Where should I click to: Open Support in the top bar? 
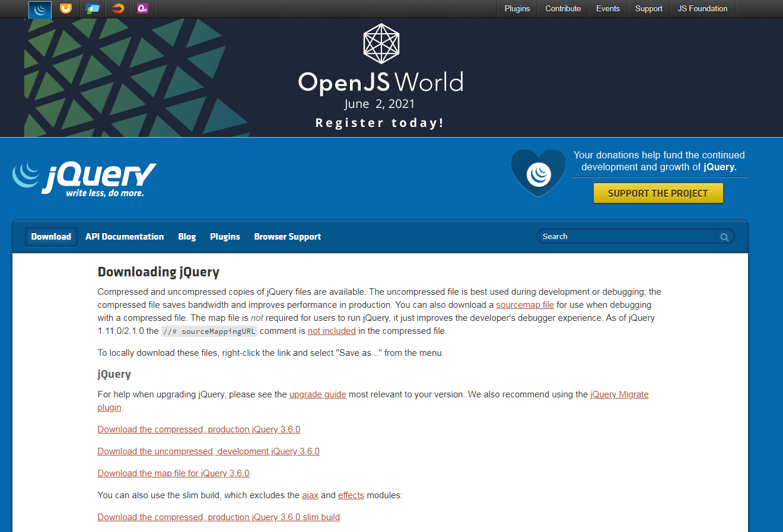649,9
